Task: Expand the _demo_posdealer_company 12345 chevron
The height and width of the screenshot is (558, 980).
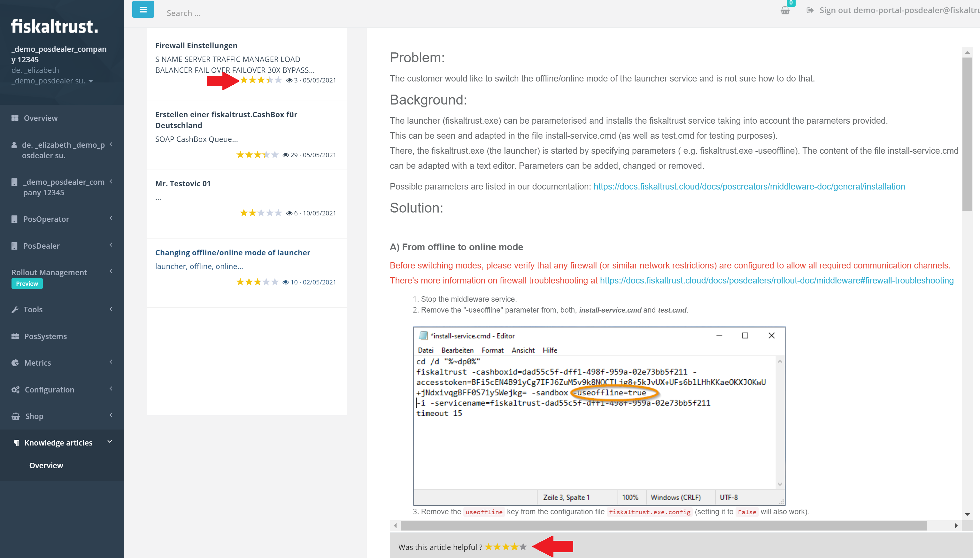Action: (111, 182)
